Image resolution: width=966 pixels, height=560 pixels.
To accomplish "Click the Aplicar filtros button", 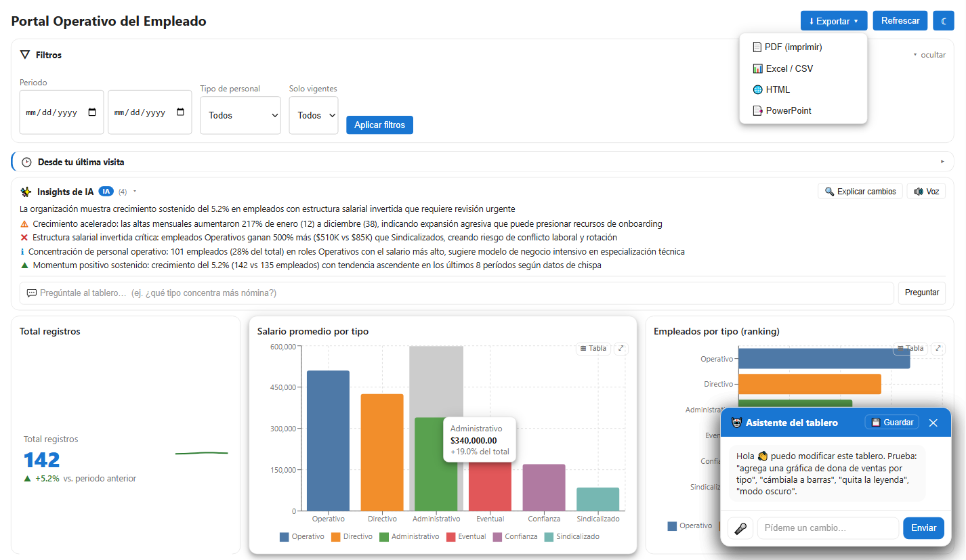I will [379, 125].
